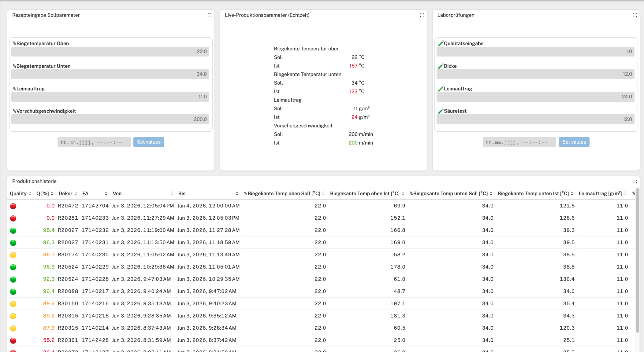Click Von cell Jun 3, 2026, 8:37:43 AM

tap(141, 328)
